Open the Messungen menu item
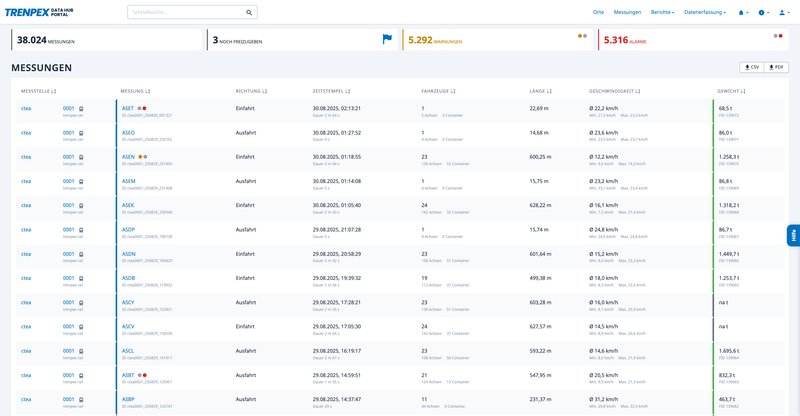Screen dimensions: 800x416 (627, 13)
